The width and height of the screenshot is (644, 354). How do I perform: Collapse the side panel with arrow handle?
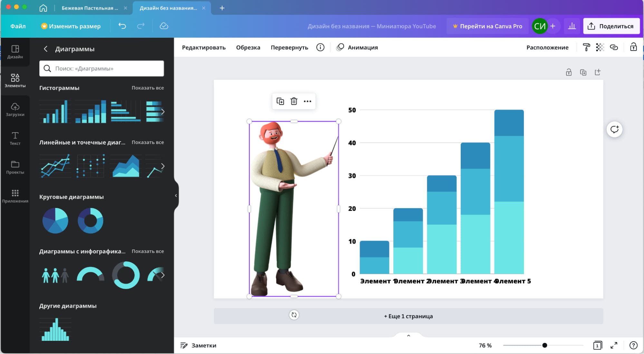pyautogui.click(x=176, y=195)
